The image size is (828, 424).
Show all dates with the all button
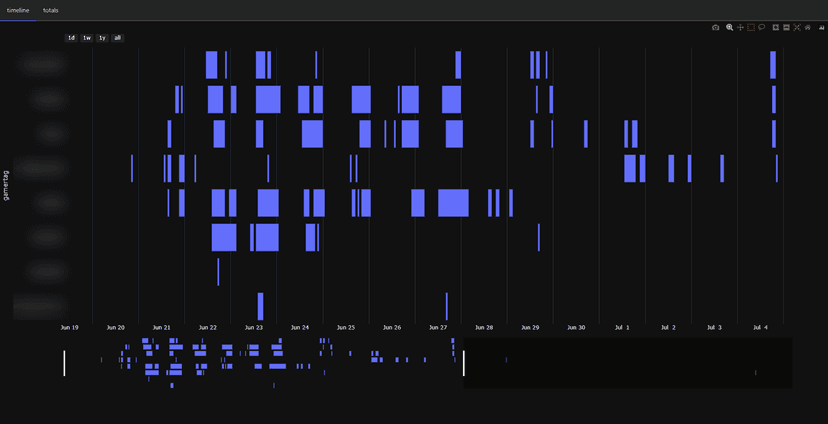pyautogui.click(x=117, y=38)
